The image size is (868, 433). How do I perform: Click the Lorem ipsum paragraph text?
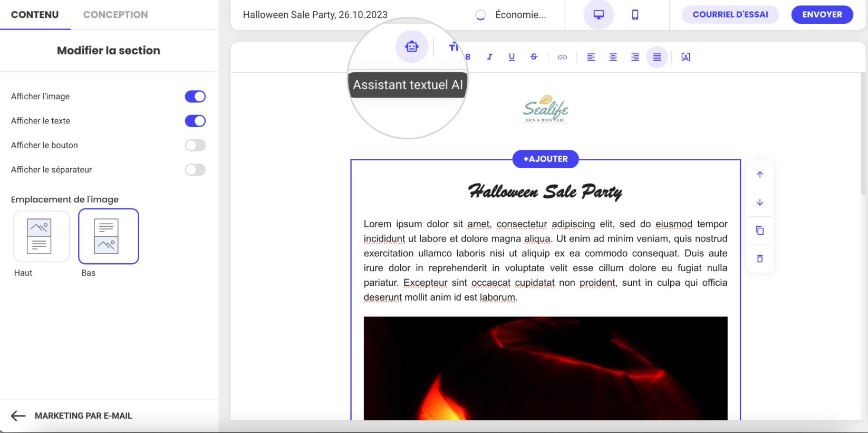pos(545,261)
